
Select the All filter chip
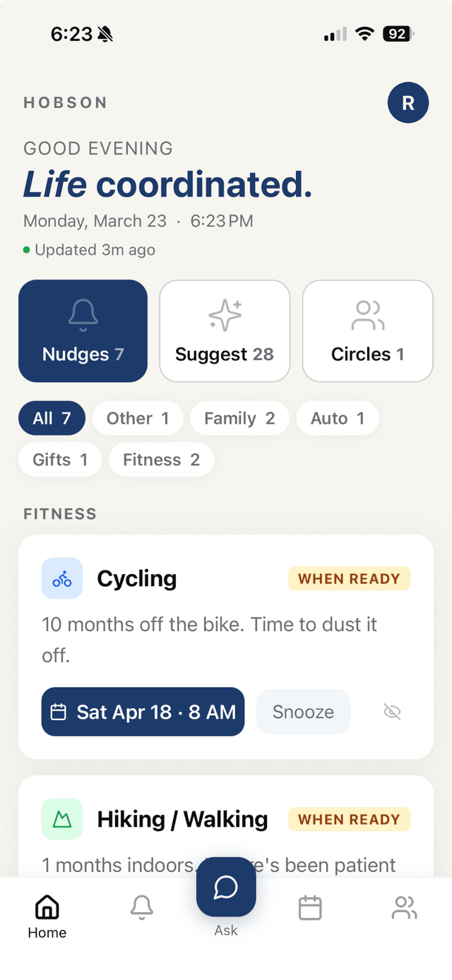52,418
